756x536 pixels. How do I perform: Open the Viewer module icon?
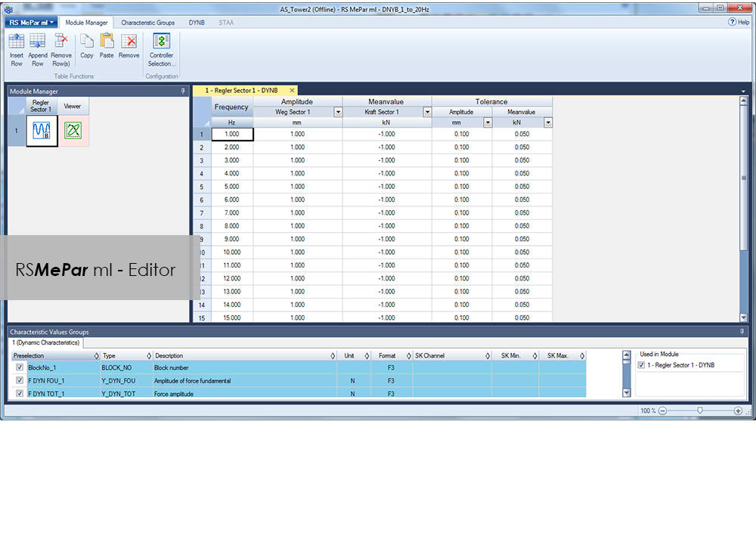pyautogui.click(x=73, y=131)
